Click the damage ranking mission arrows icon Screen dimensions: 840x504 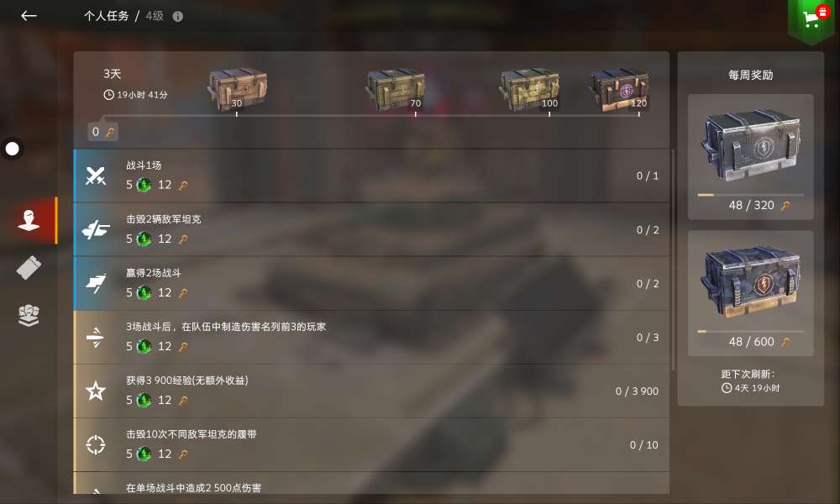[x=96, y=337]
